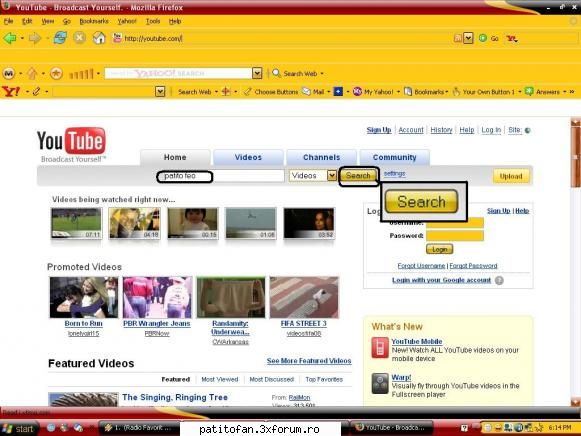Click the yellow Upload button

click(511, 176)
